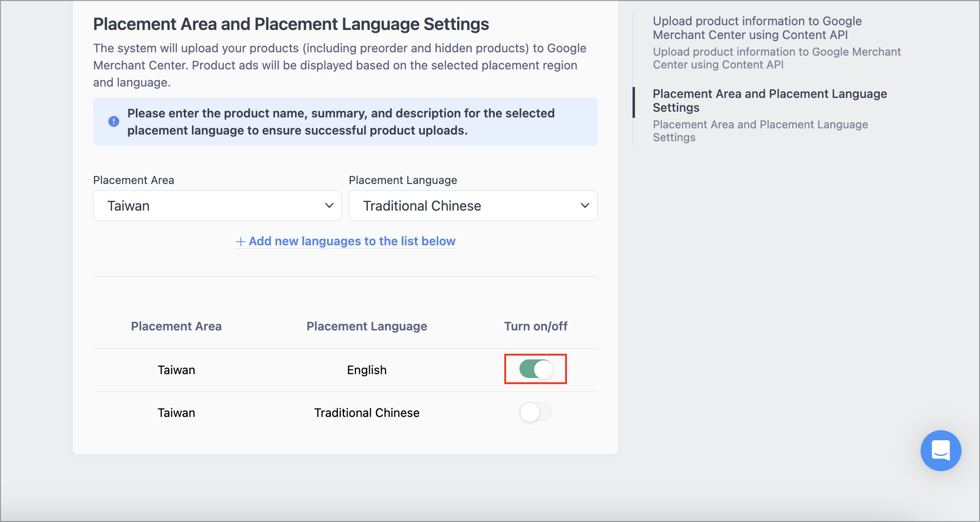Click the Placement Language column header
The height and width of the screenshot is (522, 980).
click(x=367, y=326)
